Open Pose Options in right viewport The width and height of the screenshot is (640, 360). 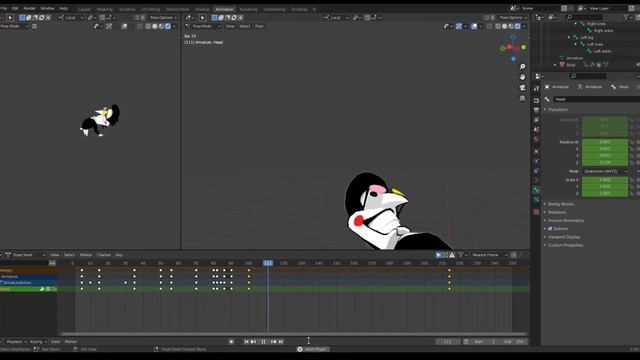[x=513, y=18]
